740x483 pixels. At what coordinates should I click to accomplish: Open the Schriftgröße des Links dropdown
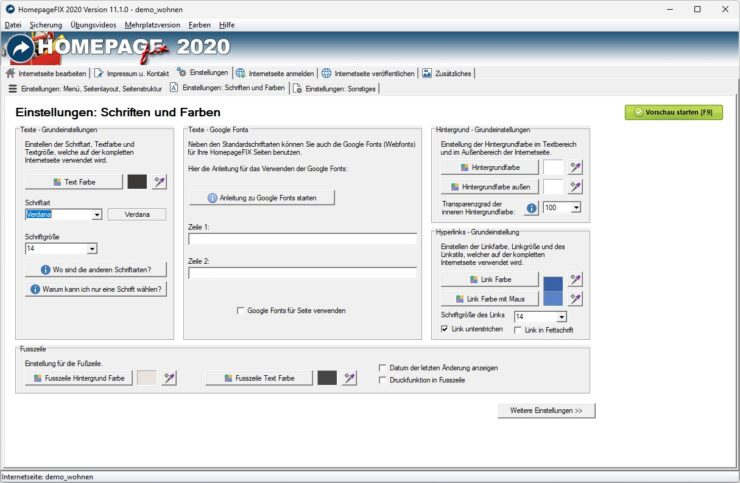(562, 317)
